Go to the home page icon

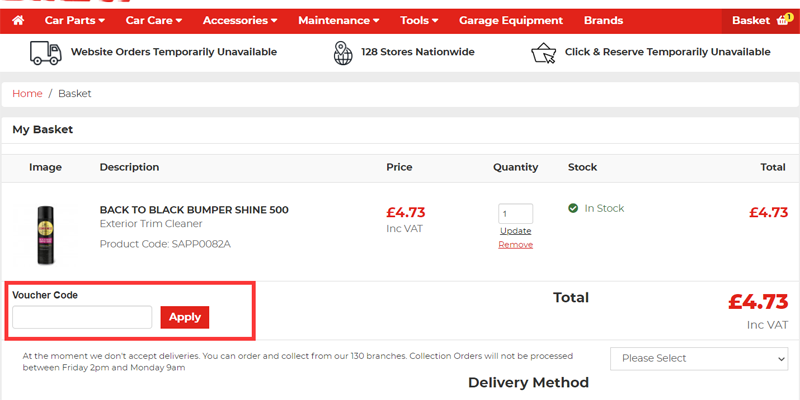point(18,20)
